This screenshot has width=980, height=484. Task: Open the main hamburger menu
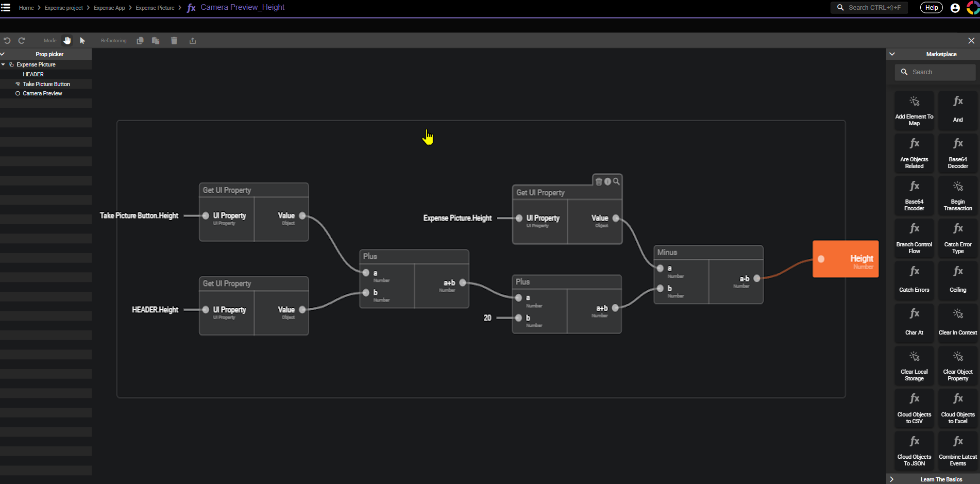tap(6, 8)
